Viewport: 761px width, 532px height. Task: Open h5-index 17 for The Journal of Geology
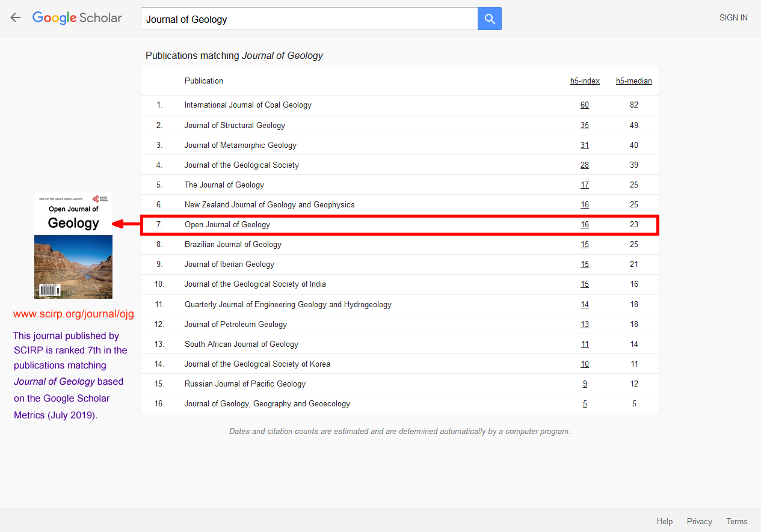[x=585, y=185]
